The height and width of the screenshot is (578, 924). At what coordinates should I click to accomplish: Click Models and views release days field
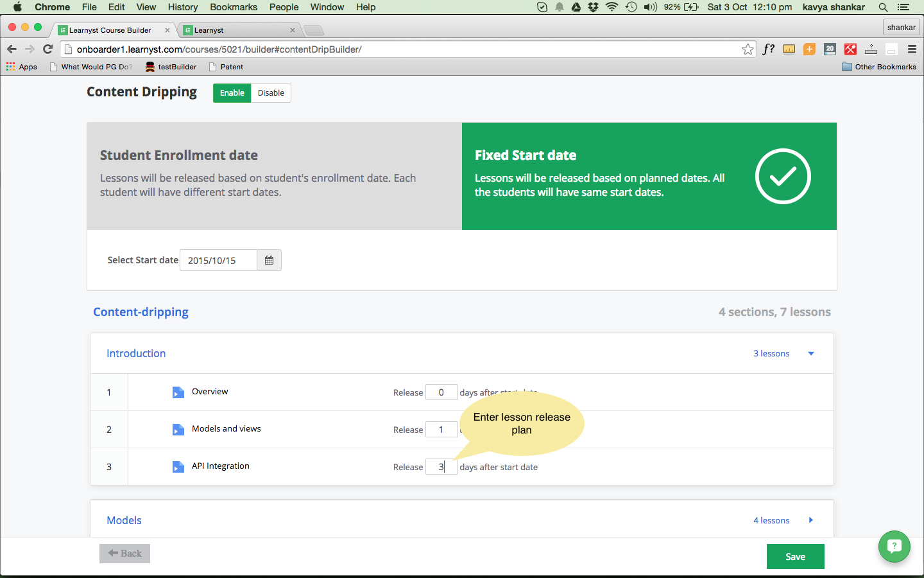coord(441,430)
